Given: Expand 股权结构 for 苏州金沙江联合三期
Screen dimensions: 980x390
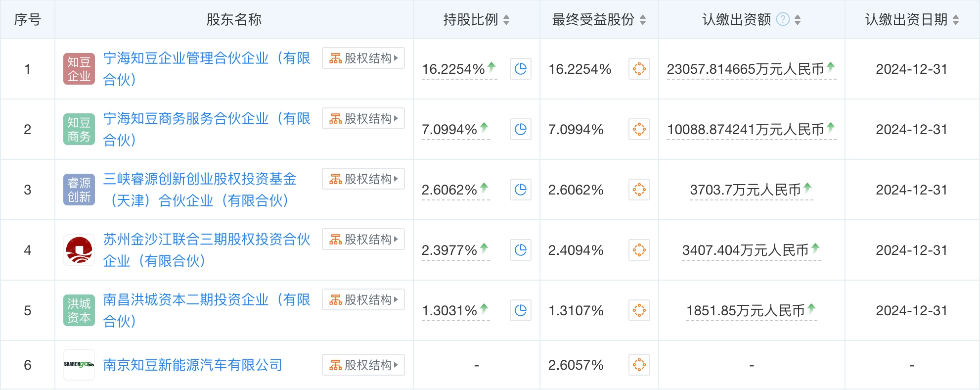Looking at the screenshot, I should tap(363, 239).
